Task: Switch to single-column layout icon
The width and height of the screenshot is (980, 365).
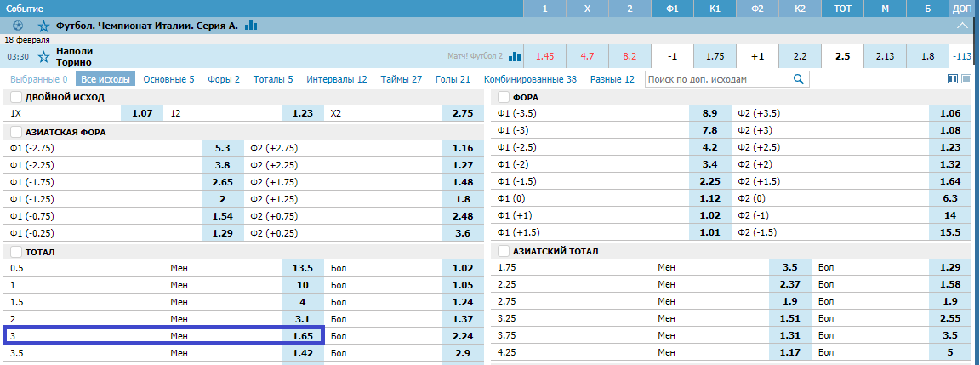Action: tap(966, 79)
